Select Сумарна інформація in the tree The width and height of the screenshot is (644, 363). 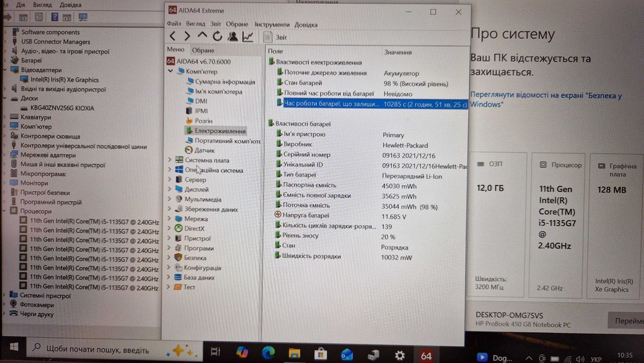(221, 81)
